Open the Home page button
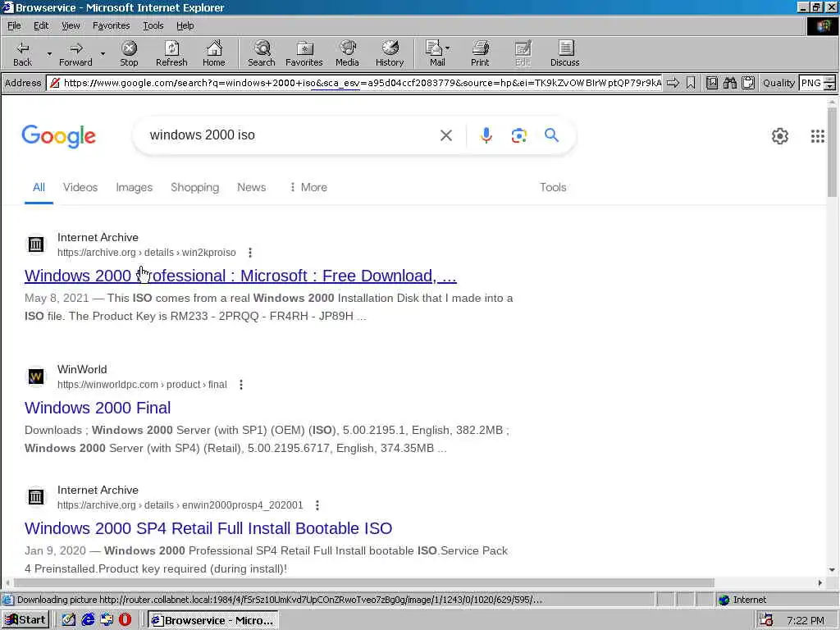 (x=214, y=53)
